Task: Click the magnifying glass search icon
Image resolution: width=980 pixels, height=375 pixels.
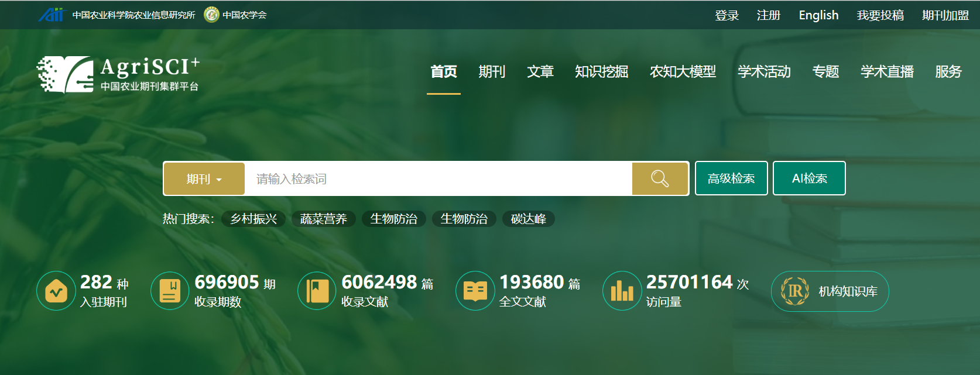Action: point(660,179)
